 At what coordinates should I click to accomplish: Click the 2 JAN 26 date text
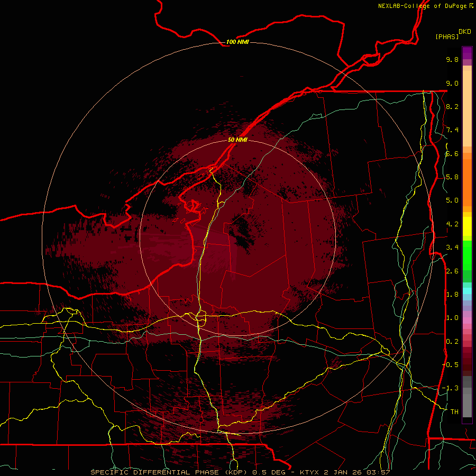343,472
